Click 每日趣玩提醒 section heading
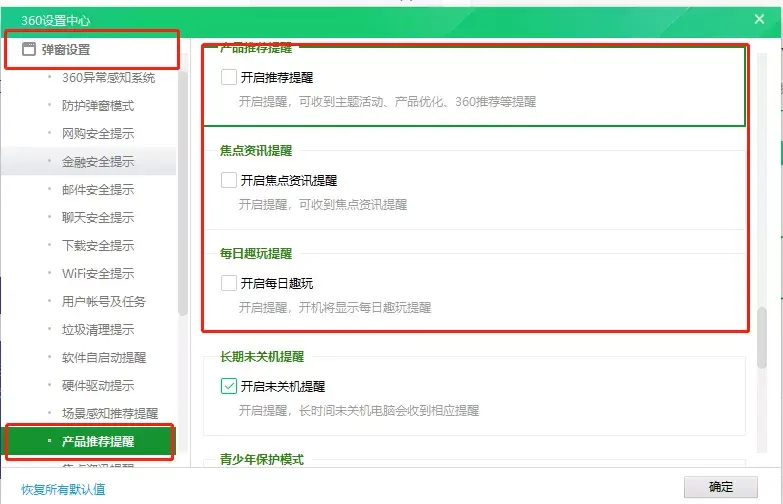This screenshot has height=504, width=783. tap(256, 253)
